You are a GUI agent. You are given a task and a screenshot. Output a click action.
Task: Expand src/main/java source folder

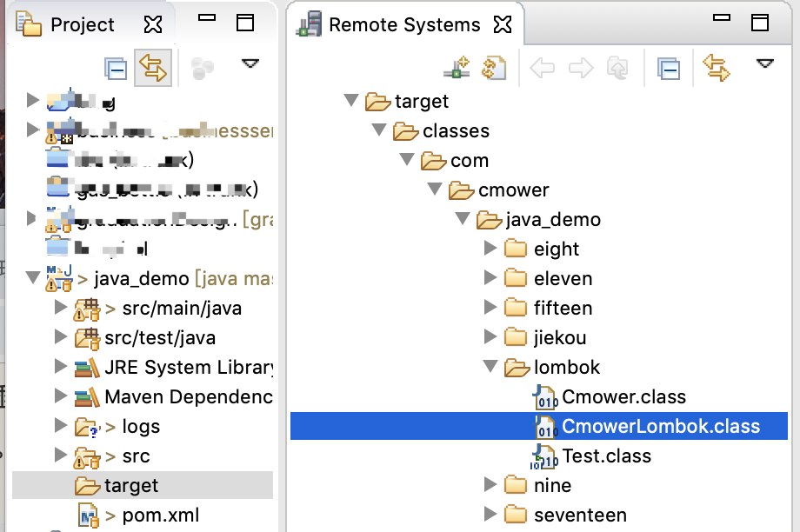[x=61, y=308]
